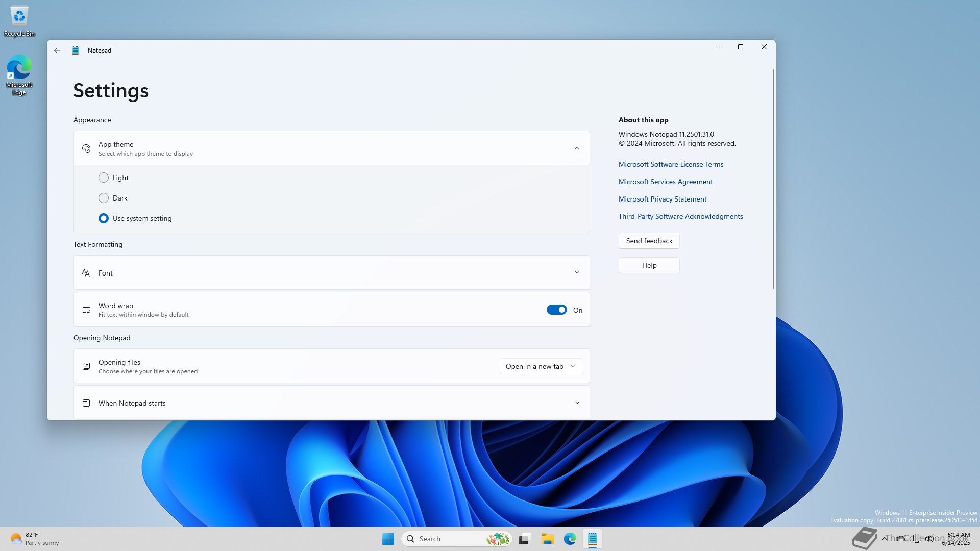Click Notepad icon in taskbar
The width and height of the screenshot is (980, 551).
coord(592,539)
